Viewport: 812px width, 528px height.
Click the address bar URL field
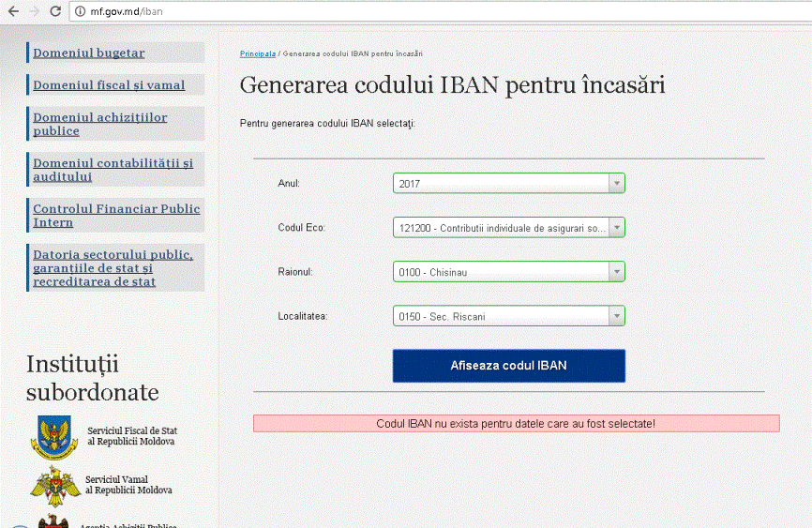pos(440,11)
